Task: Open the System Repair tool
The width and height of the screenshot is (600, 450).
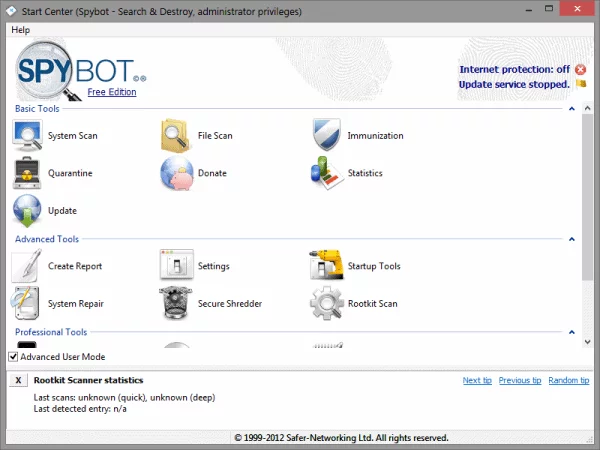Action: click(x=27, y=304)
